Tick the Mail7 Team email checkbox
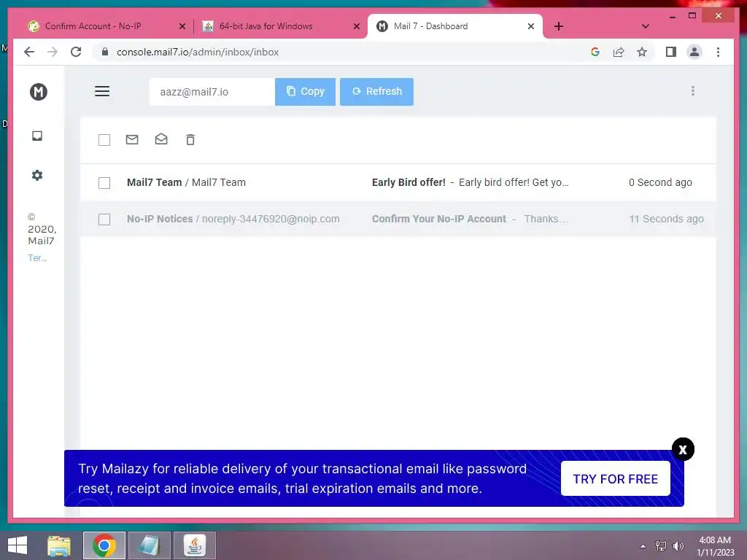Viewport: 747px width, 560px height. [104, 183]
